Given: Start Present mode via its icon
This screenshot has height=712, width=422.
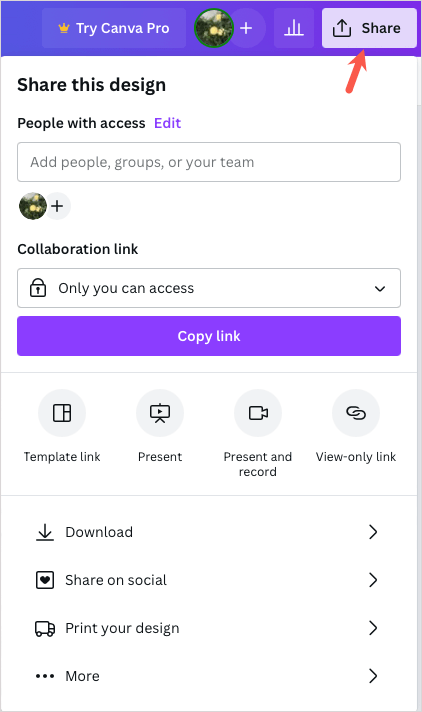Looking at the screenshot, I should (160, 413).
